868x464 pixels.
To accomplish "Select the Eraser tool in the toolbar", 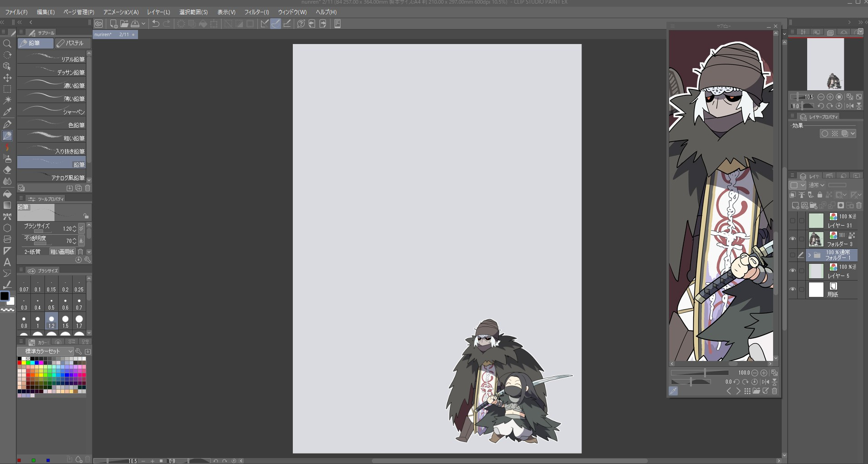I will point(7,170).
